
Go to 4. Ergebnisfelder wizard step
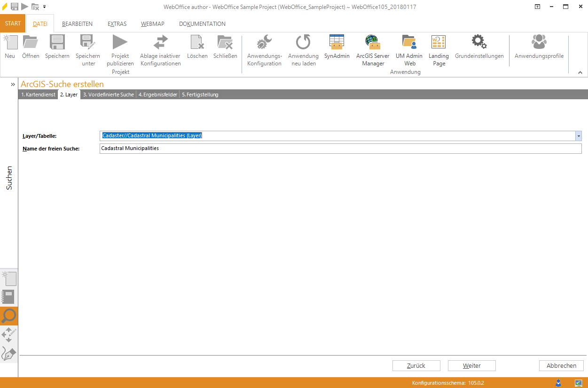click(x=157, y=95)
